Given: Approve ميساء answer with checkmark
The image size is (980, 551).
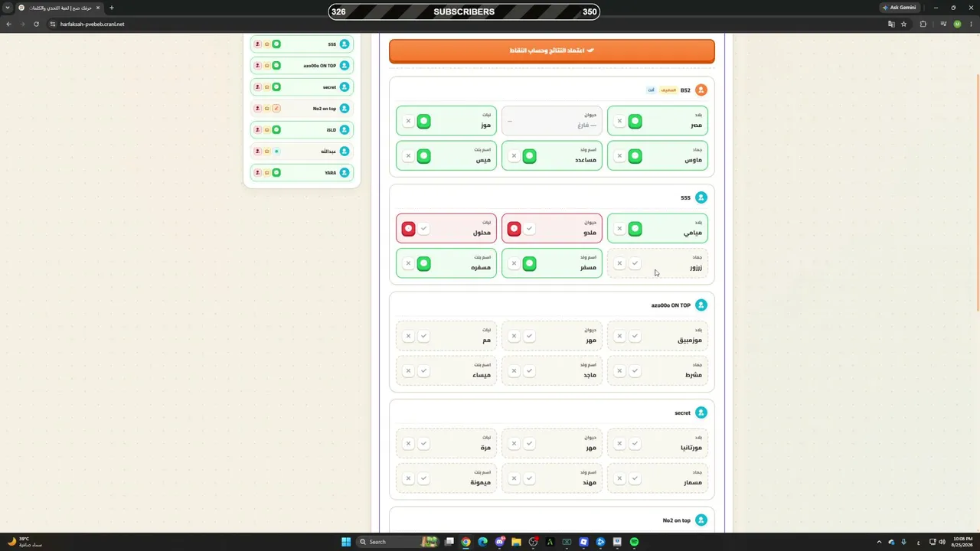Looking at the screenshot, I should (x=423, y=371).
